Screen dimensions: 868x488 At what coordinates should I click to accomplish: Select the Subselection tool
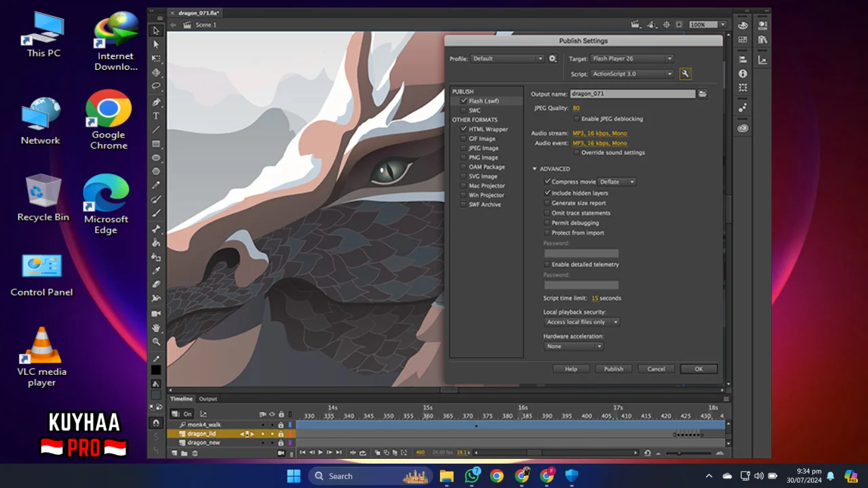156,44
